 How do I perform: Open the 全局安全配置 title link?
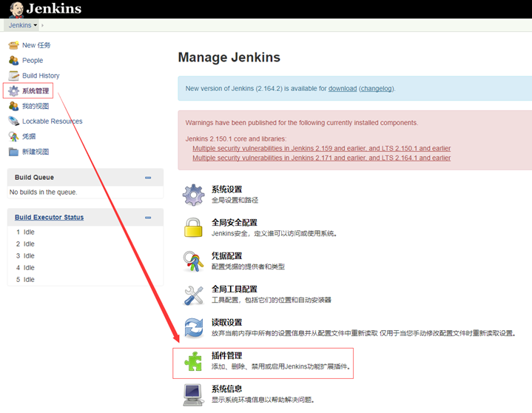click(x=235, y=222)
